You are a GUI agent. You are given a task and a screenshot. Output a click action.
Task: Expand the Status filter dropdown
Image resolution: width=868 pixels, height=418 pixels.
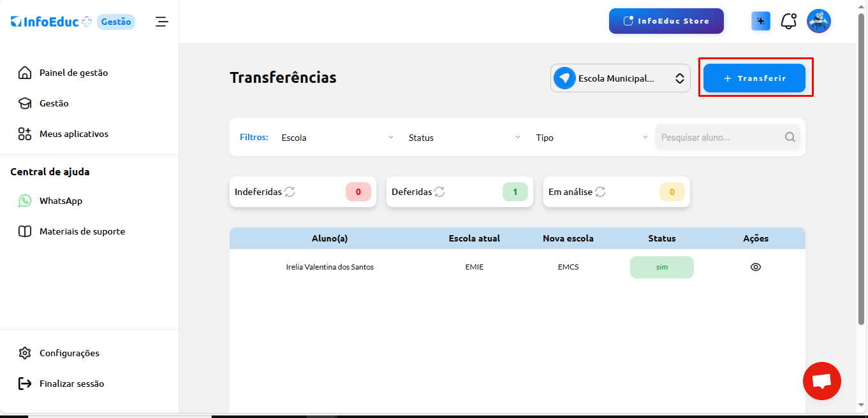465,138
